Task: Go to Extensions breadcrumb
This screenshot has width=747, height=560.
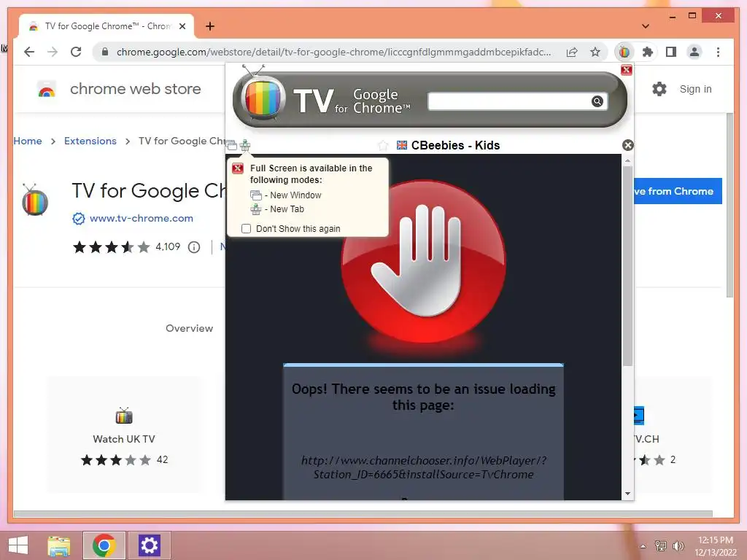Action: pos(90,141)
